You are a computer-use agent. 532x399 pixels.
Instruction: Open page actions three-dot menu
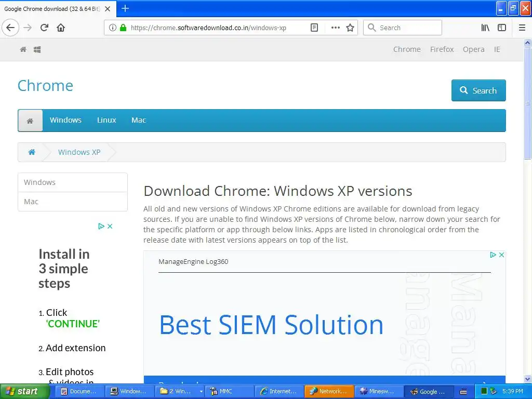335,28
